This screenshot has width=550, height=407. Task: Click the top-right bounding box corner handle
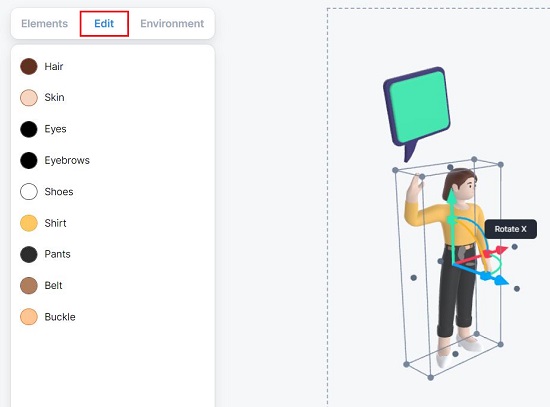pyautogui.click(x=501, y=164)
